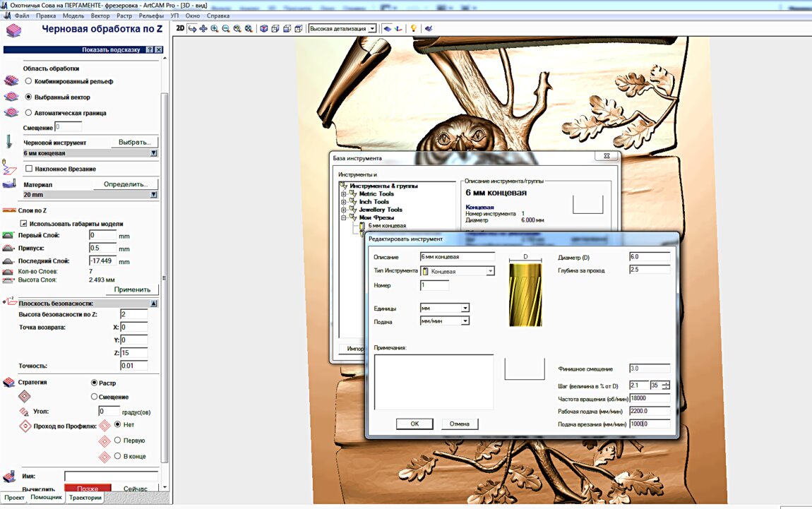Click the stepover percent spinner arrows
The height and width of the screenshot is (509, 812).
coord(666,385)
